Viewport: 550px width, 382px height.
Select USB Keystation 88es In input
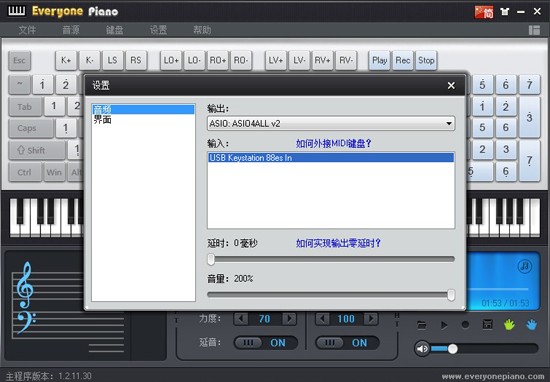point(331,158)
